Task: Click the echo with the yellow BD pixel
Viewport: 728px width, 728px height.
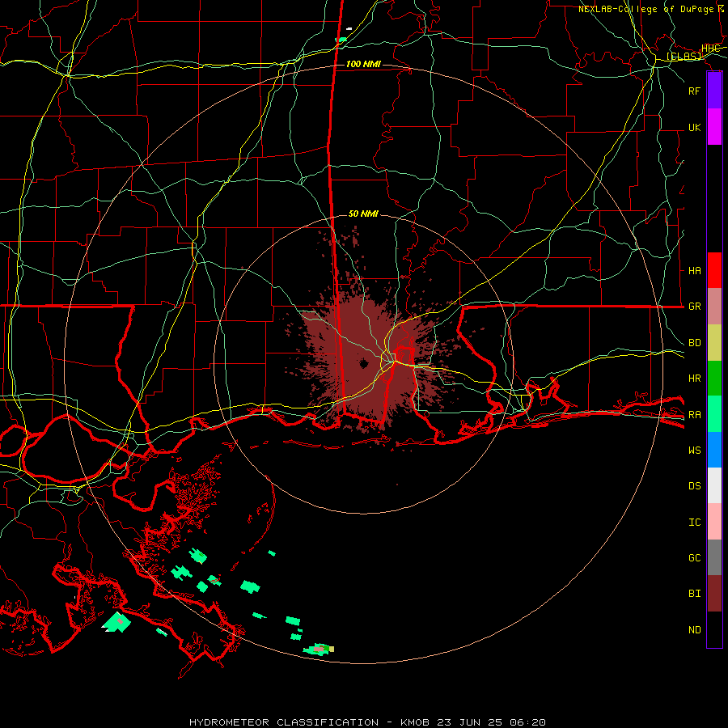Action: (x=319, y=649)
